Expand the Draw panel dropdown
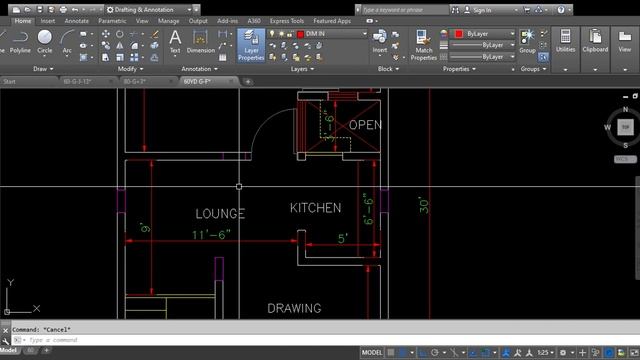Image resolution: width=640 pixels, height=360 pixels. coord(43,69)
